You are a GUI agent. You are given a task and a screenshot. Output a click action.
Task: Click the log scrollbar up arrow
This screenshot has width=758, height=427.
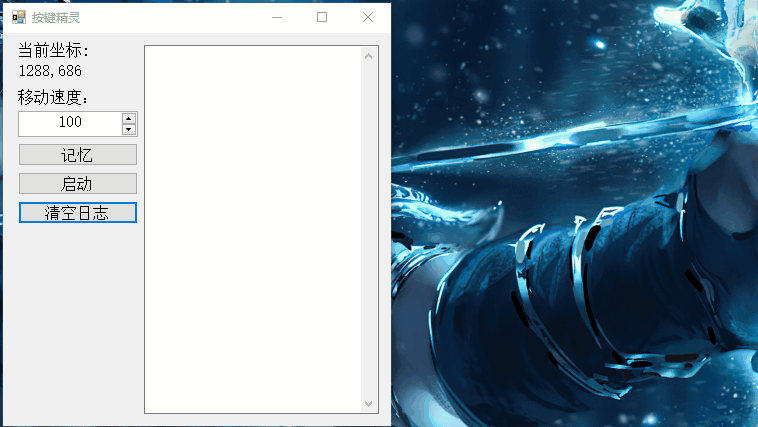point(368,55)
